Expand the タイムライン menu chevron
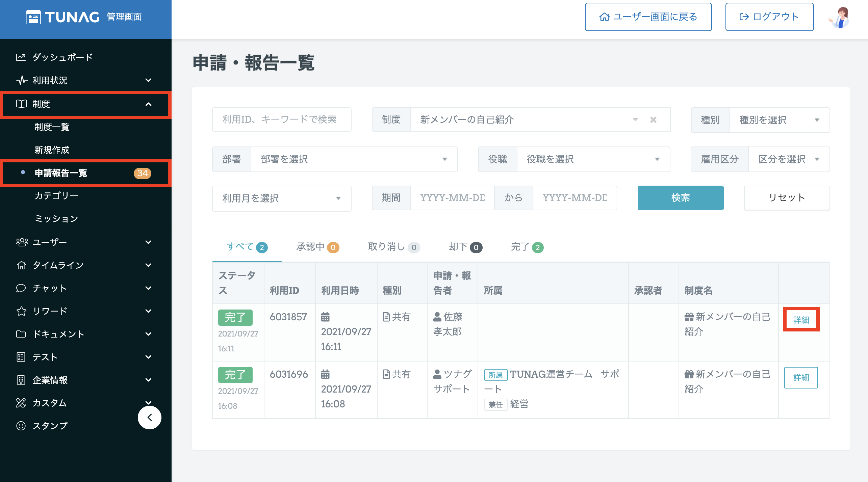The image size is (868, 482). tap(148, 265)
